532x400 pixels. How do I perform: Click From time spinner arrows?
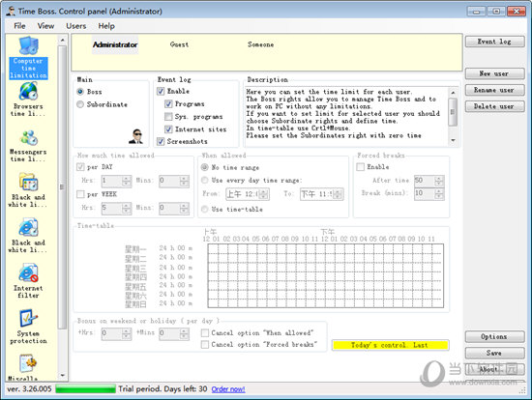264,194
